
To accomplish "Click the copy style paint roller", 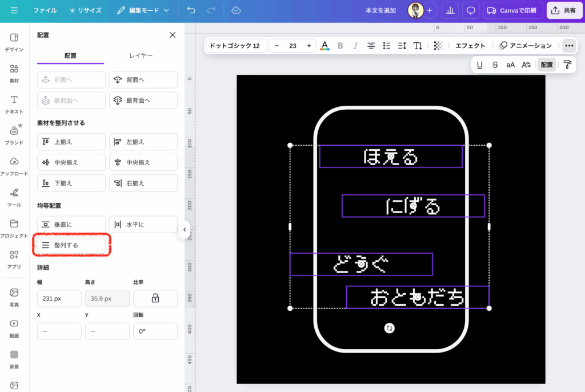I will 567,65.
